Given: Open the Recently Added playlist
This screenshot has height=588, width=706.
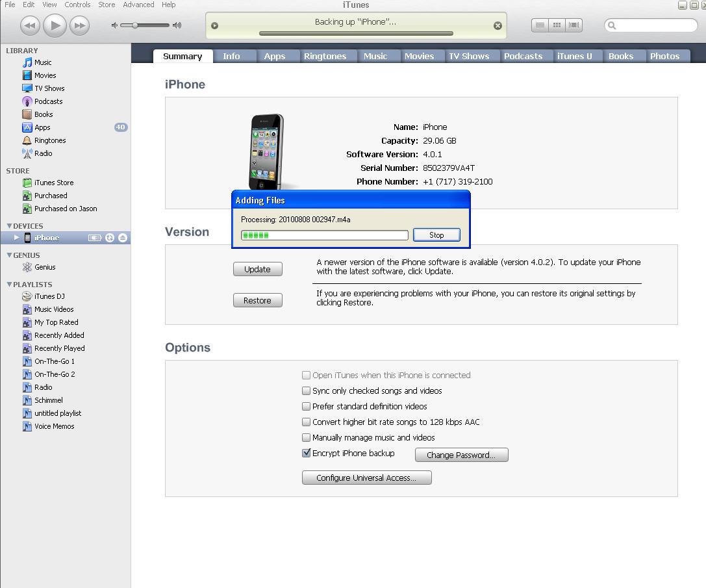Looking at the screenshot, I should 59,335.
